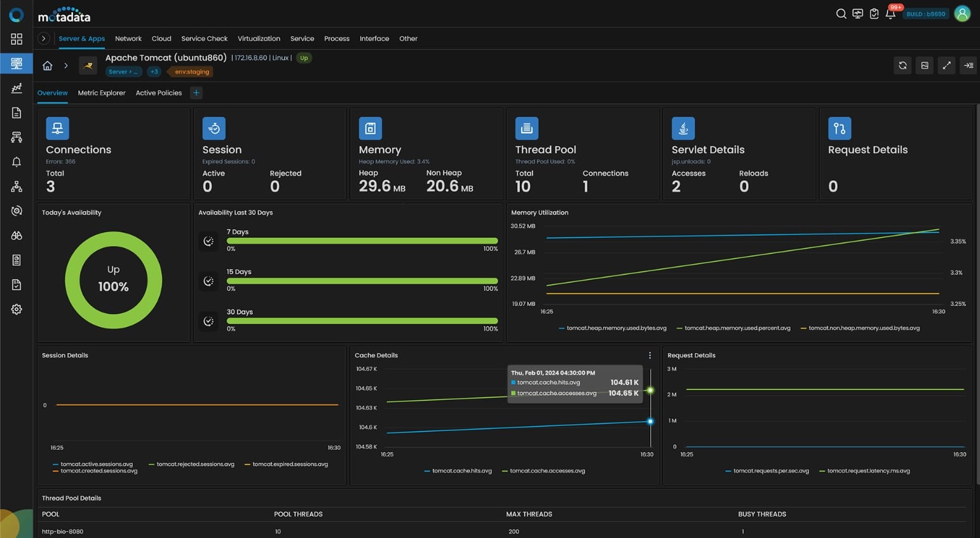Click the Motadata logo
The height and width of the screenshot is (538, 980).
pyautogui.click(x=64, y=15)
